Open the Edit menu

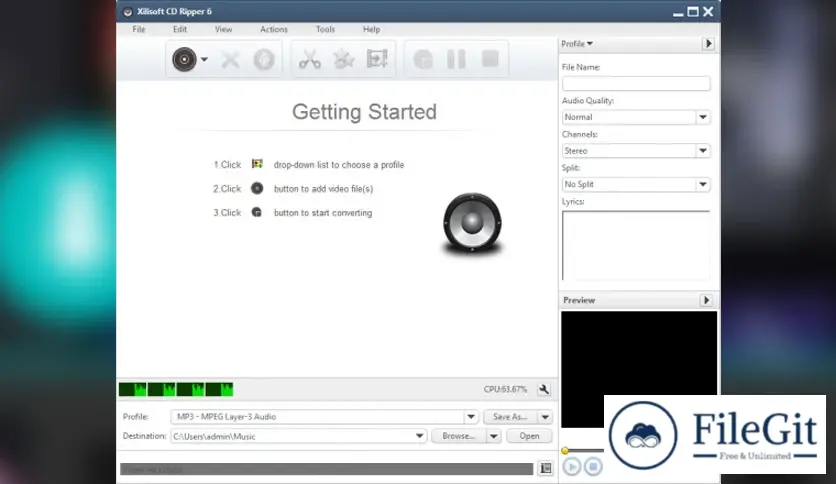tap(180, 29)
